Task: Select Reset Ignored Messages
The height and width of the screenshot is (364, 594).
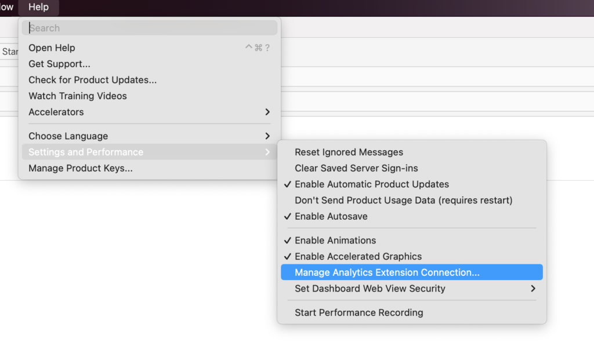Action: pos(349,152)
